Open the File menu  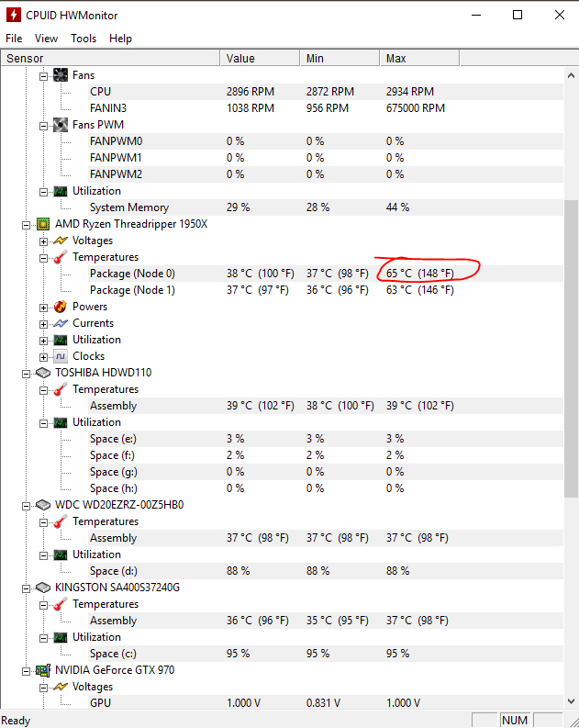click(14, 39)
